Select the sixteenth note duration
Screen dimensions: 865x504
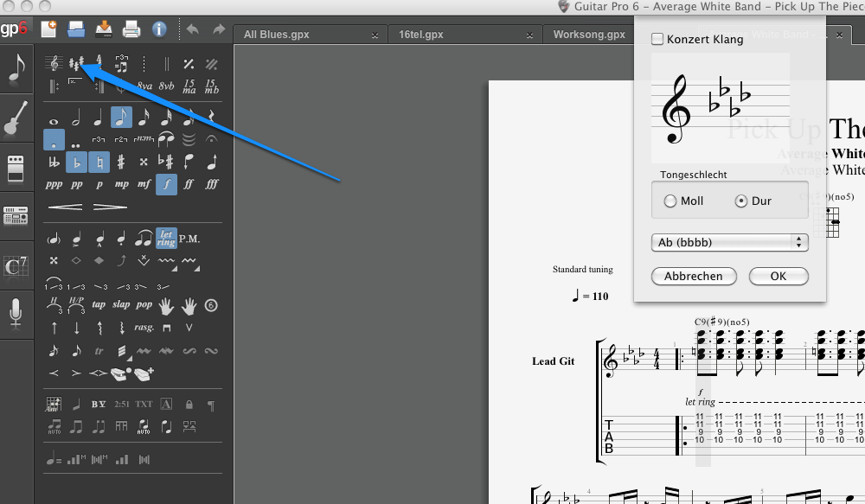click(144, 118)
